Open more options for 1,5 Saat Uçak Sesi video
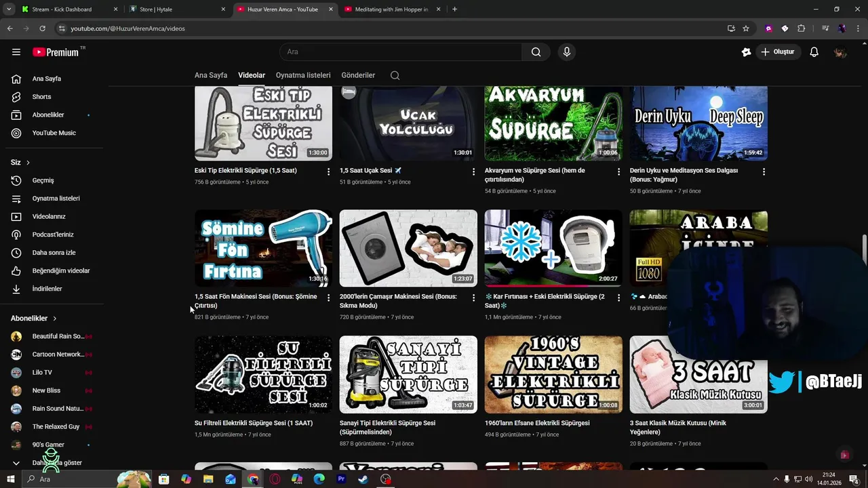 pyautogui.click(x=473, y=171)
